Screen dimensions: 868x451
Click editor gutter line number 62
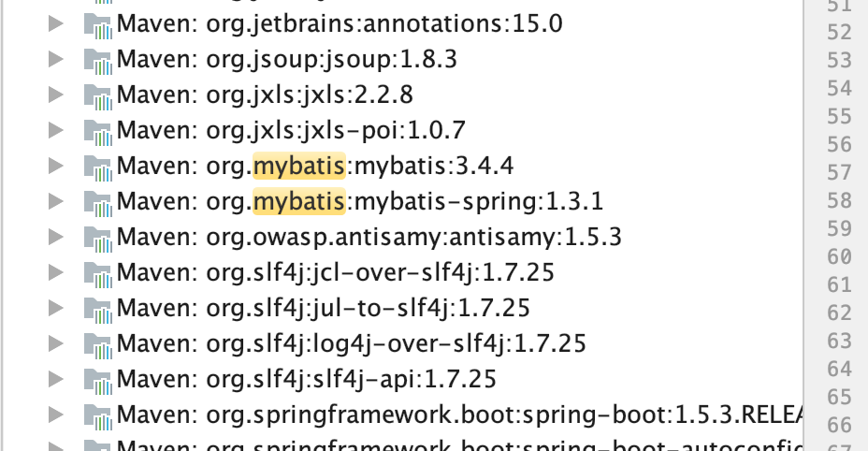point(839,313)
